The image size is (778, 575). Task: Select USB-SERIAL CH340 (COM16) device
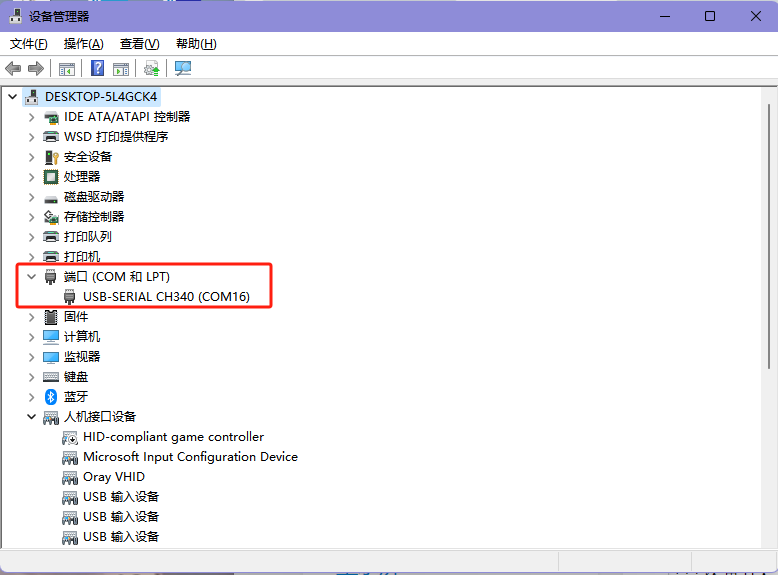click(x=166, y=297)
